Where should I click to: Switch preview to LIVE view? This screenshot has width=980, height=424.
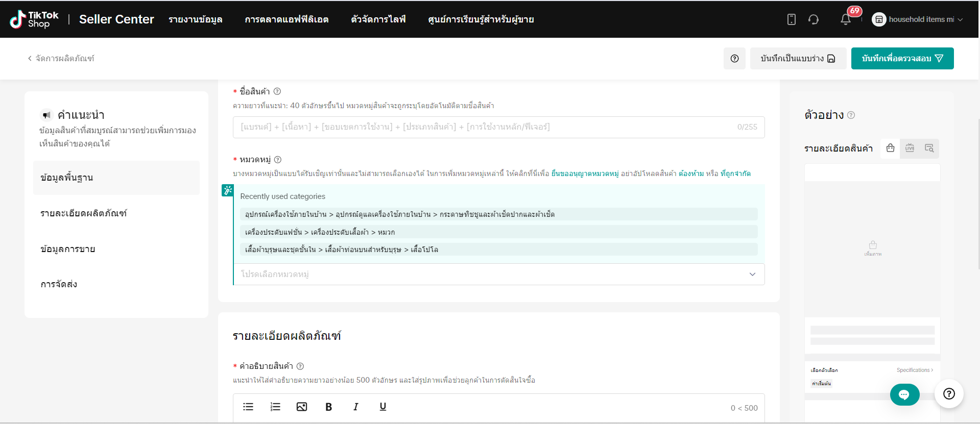point(910,148)
